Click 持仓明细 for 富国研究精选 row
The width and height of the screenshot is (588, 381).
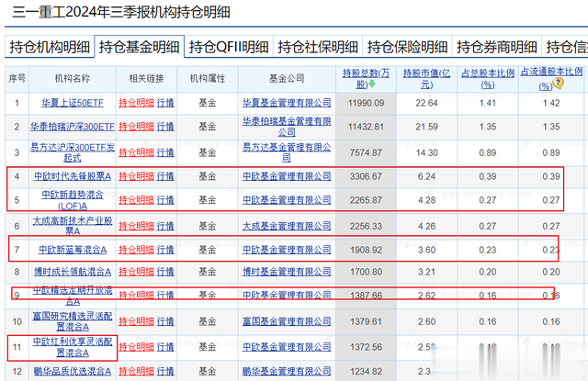[x=137, y=321]
